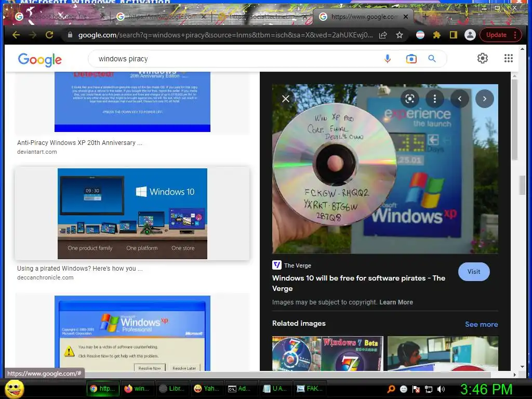Open the side panel icon in toolbar

[x=453, y=35]
